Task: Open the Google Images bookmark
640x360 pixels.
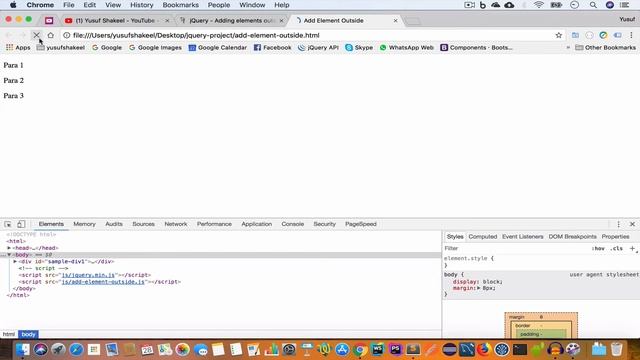Action: (155, 47)
